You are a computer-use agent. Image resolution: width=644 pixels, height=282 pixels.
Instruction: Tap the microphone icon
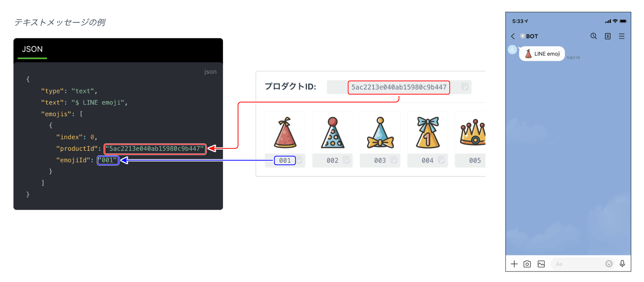point(622,264)
